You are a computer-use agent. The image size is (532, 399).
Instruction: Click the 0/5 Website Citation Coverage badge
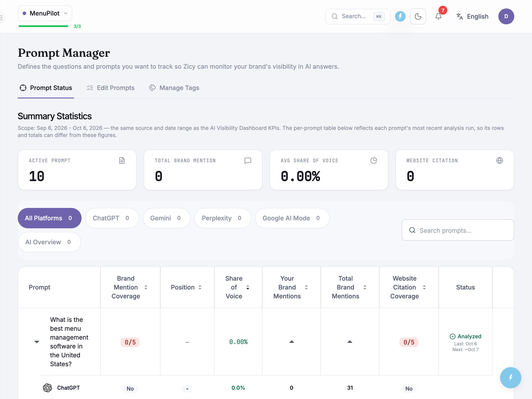pyautogui.click(x=409, y=342)
